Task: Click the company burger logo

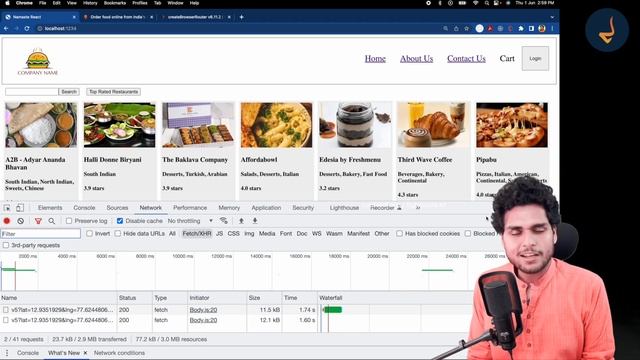Action: point(38,62)
